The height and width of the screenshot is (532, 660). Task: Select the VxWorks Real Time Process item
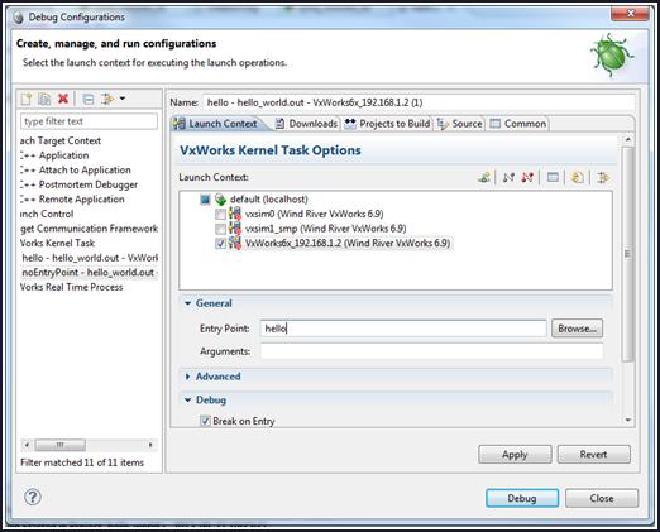(72, 287)
